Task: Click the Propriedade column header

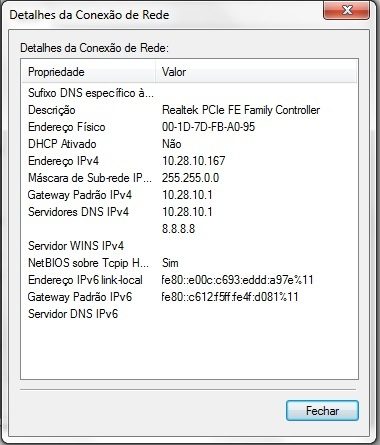Action: [x=89, y=72]
